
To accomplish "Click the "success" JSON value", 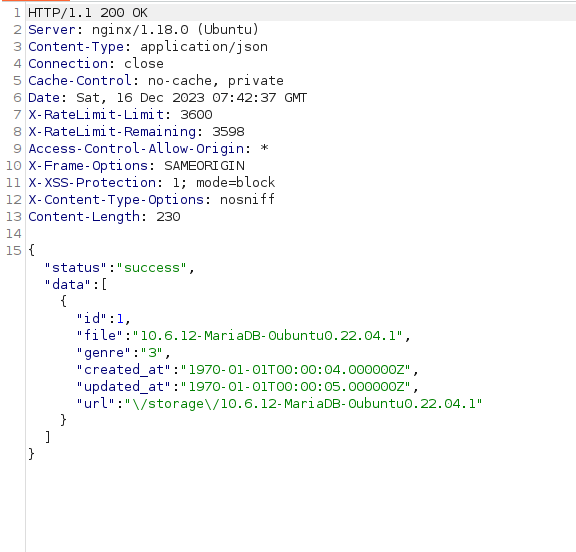I will [152, 268].
